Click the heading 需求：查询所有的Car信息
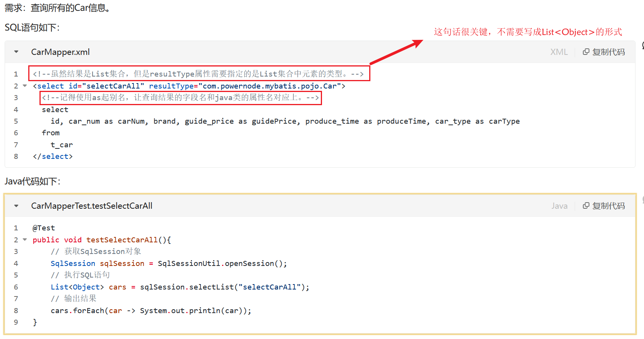644x339 pixels. tap(58, 8)
